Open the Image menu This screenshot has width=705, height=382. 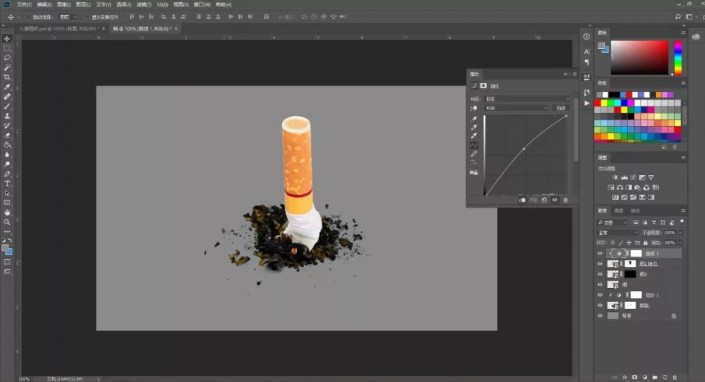tap(63, 4)
